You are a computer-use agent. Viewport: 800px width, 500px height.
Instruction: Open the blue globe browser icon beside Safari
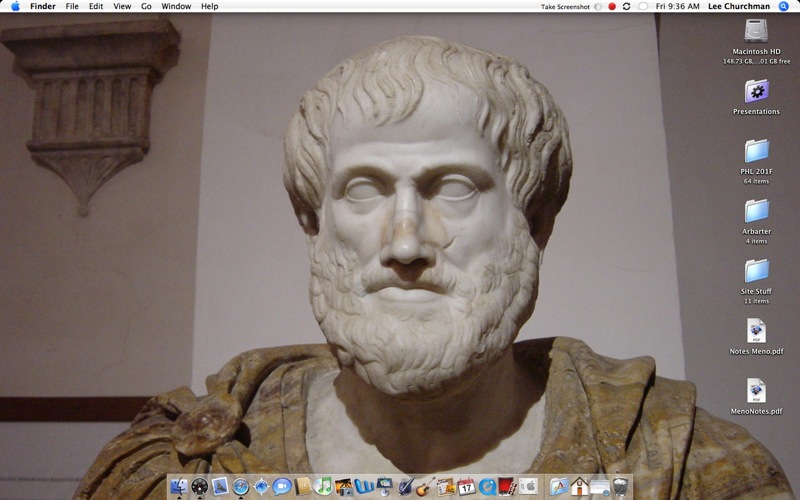coord(261,486)
